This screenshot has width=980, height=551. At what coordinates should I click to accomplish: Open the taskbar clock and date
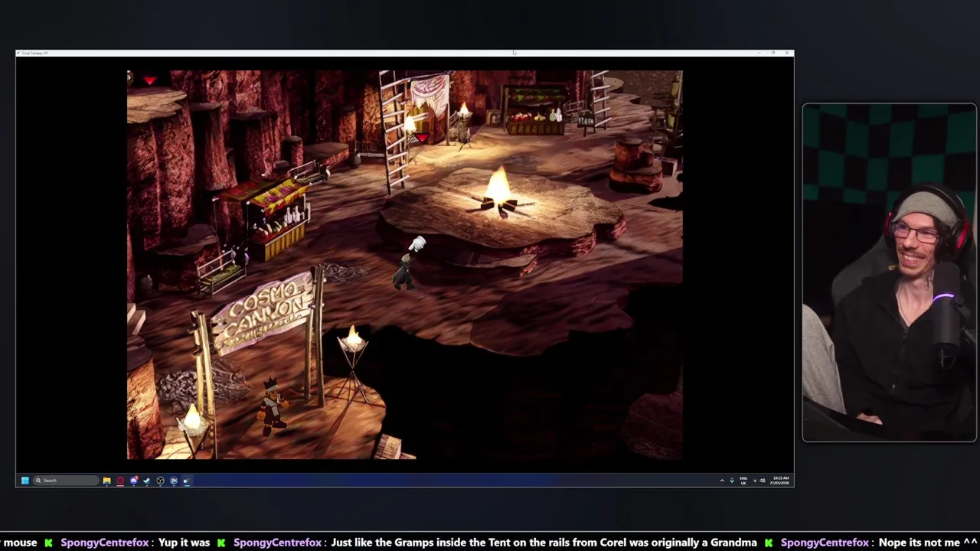(x=781, y=481)
